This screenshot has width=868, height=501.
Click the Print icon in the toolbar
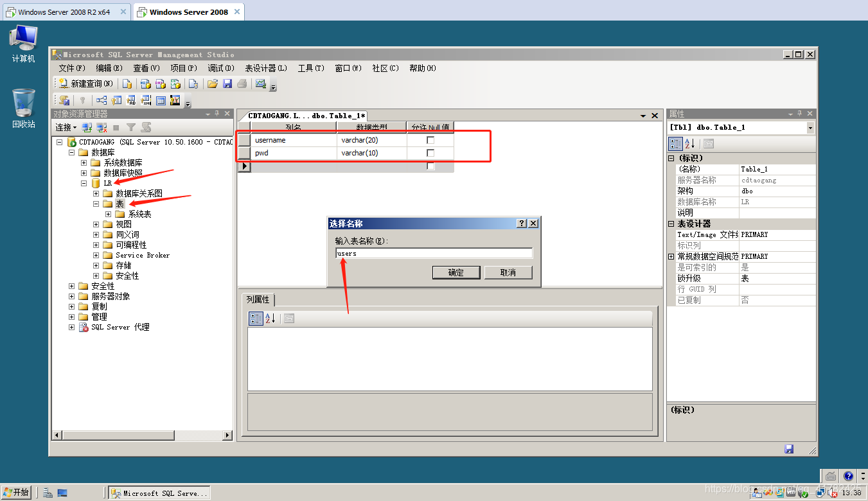click(242, 83)
